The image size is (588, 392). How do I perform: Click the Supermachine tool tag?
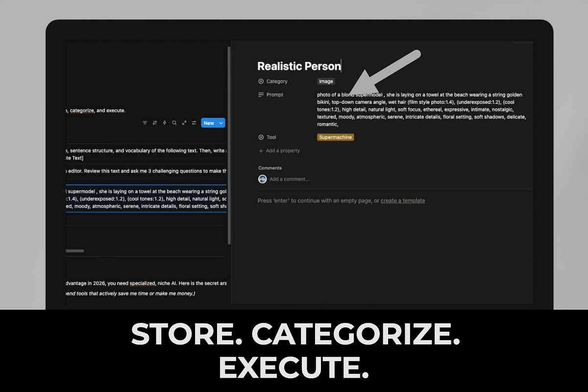point(335,137)
